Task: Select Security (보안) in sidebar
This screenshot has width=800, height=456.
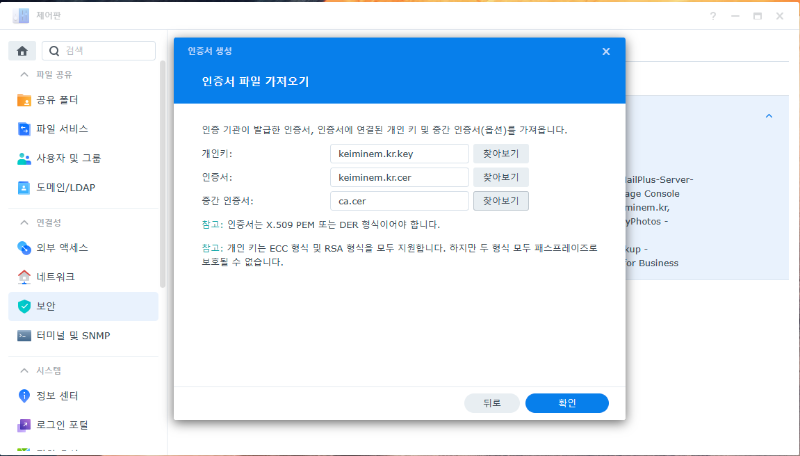Action: pos(82,306)
